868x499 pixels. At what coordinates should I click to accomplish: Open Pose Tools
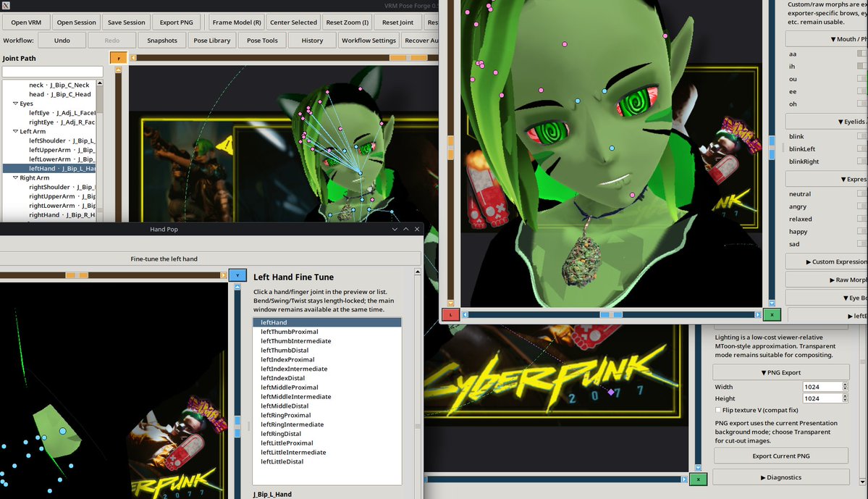(262, 41)
